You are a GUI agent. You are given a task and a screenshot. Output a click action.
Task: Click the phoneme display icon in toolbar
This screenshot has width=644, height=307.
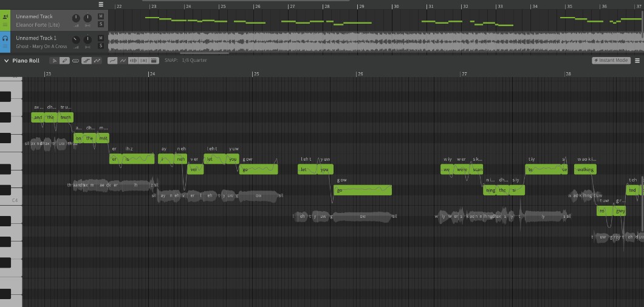click(144, 61)
